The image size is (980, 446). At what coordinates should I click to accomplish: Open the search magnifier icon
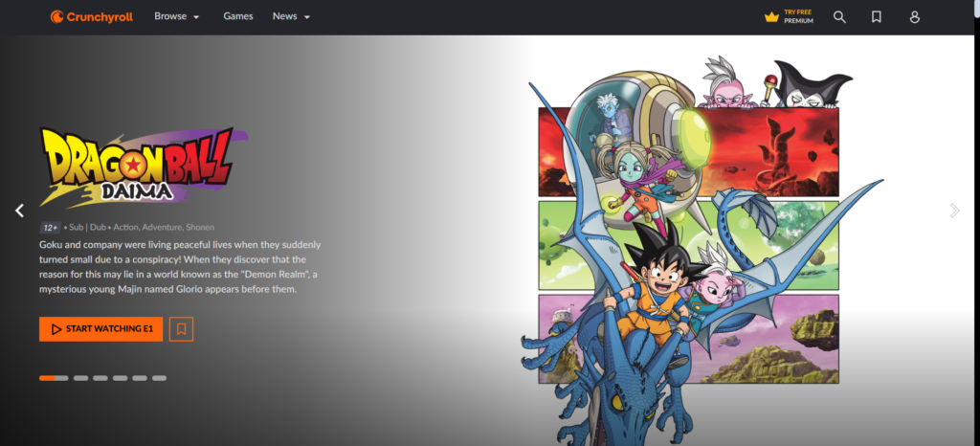pyautogui.click(x=839, y=17)
